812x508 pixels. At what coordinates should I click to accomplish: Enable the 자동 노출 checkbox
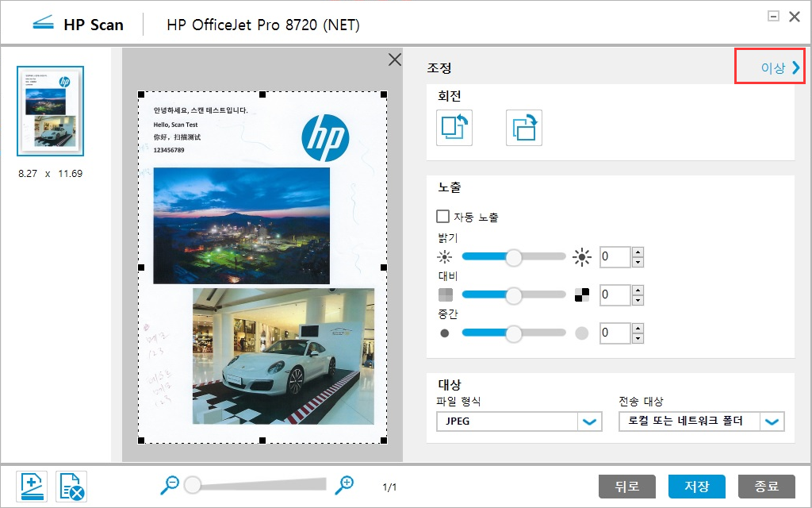(x=442, y=216)
